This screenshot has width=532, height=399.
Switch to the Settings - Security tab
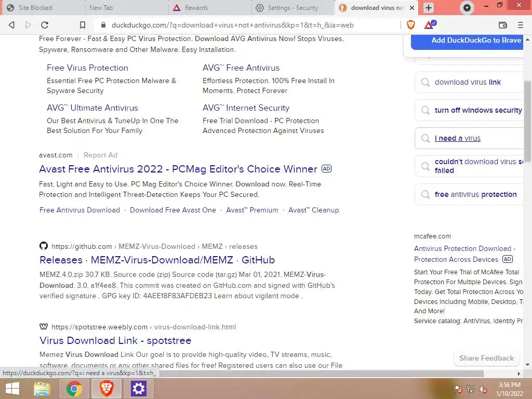[293, 7]
